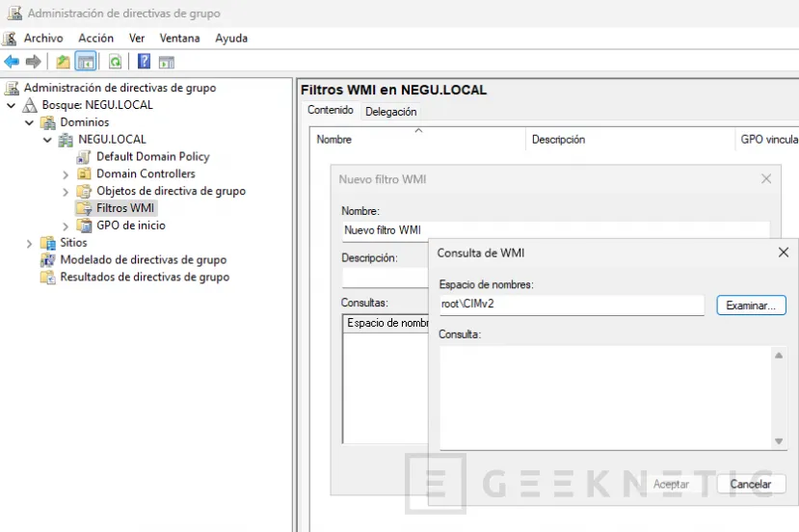
Task: Click the Modelado de directivas de grupo icon
Action: [x=48, y=260]
